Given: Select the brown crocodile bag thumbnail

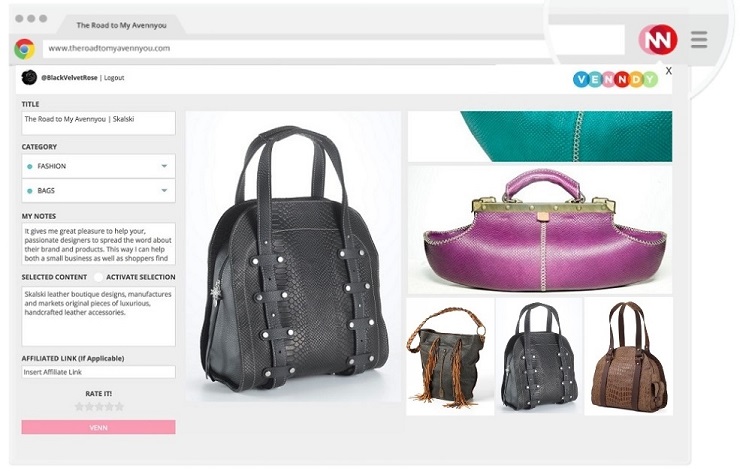Looking at the screenshot, I should coord(629,356).
